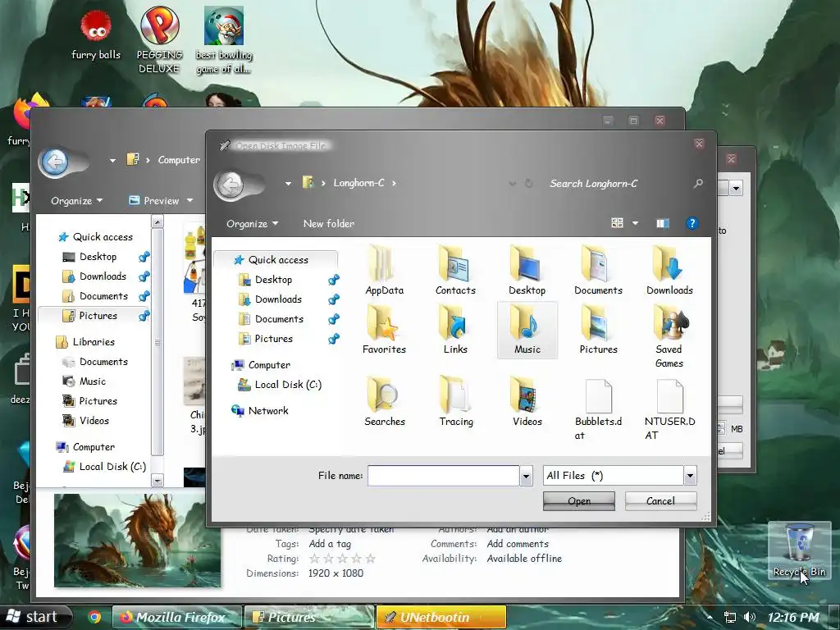Click the clock showing 12:16 PM

(793, 617)
